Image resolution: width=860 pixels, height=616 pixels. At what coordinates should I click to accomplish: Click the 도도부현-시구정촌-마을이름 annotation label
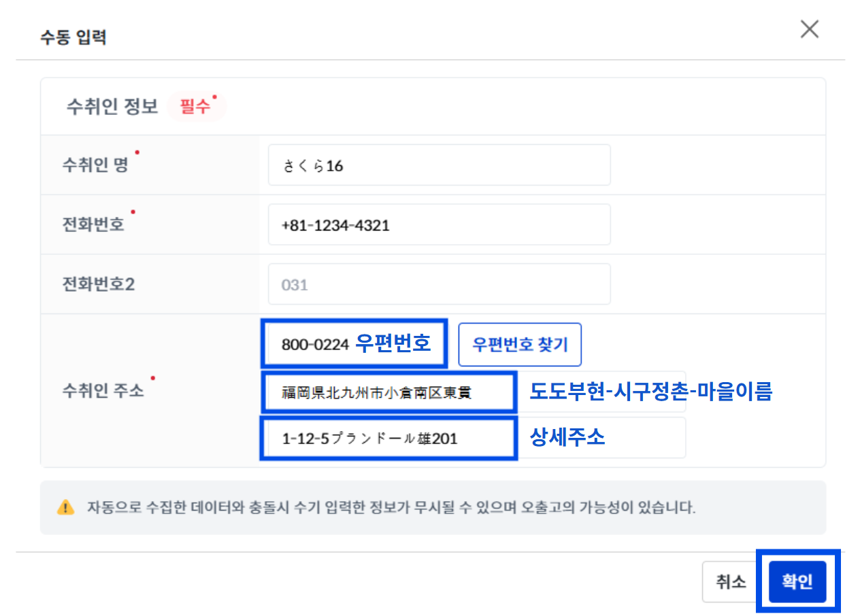[651, 391]
